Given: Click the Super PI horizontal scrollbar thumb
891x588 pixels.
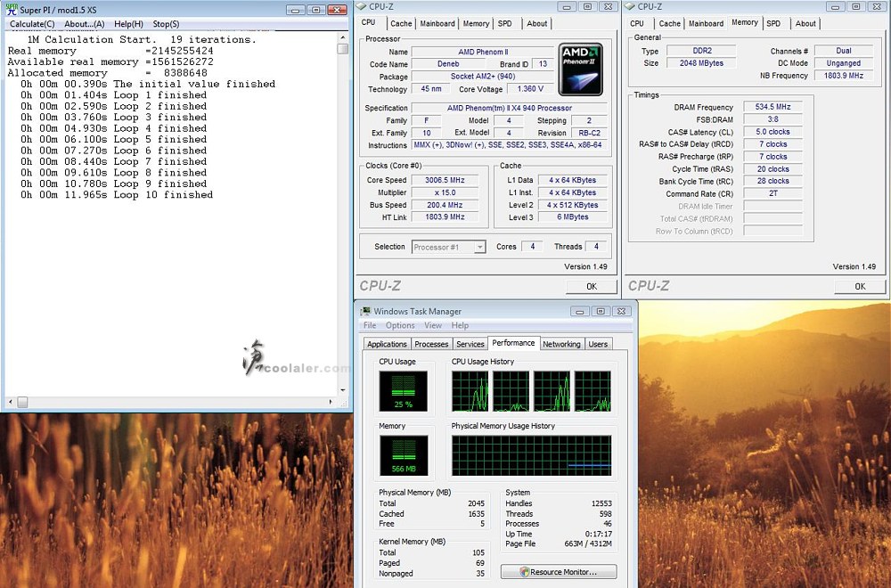Looking at the screenshot, I should click(22, 402).
